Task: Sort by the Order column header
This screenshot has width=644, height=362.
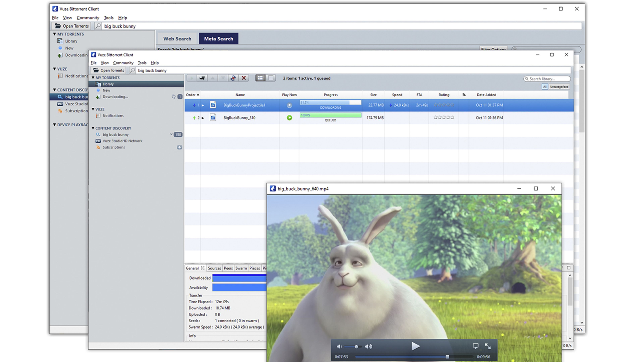Action: (192, 95)
